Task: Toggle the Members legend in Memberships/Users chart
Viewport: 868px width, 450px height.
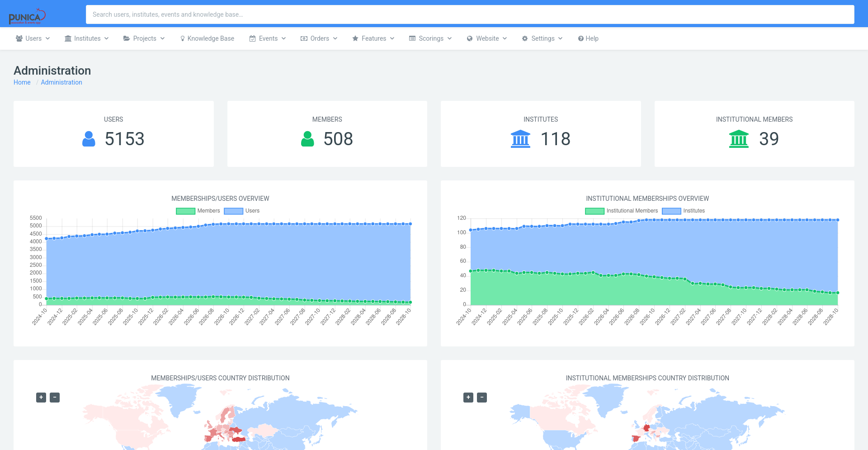Action: coord(198,211)
